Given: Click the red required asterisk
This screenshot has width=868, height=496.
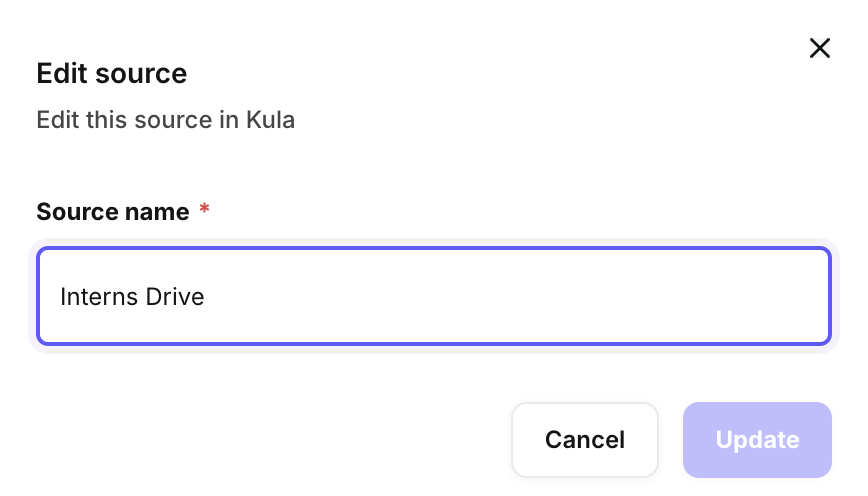Looking at the screenshot, I should pos(205,210).
